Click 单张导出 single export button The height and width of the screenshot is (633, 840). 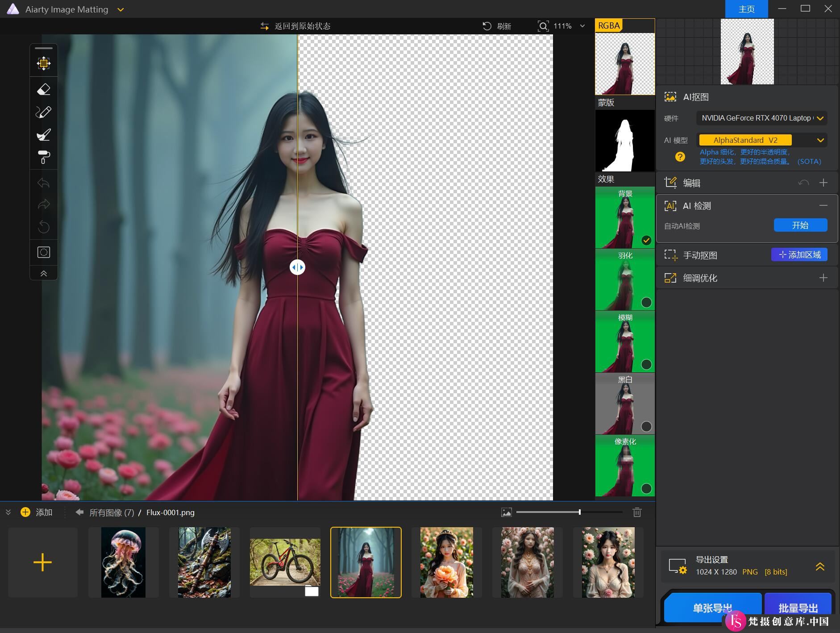tap(712, 607)
